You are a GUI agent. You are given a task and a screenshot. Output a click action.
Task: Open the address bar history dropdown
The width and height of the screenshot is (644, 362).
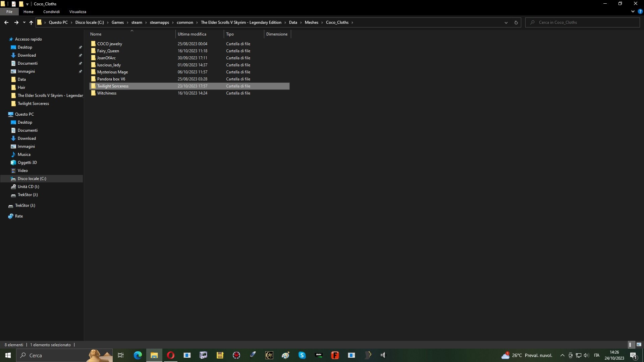505,22
